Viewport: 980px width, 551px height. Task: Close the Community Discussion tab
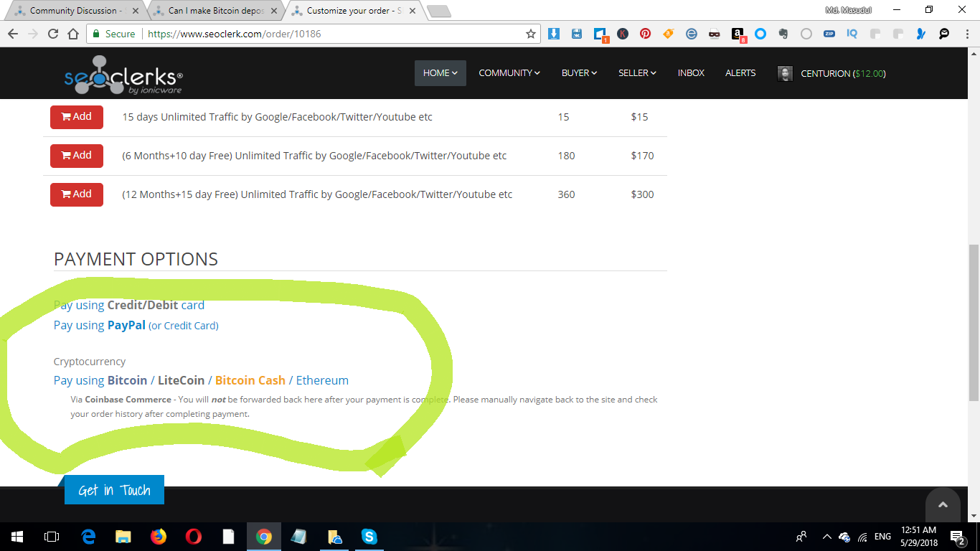pos(136,11)
